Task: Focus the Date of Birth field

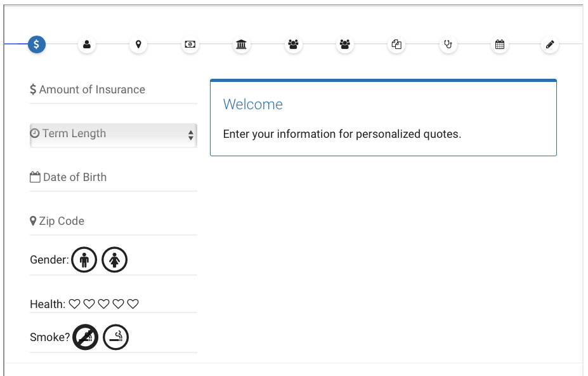Action: [113, 178]
